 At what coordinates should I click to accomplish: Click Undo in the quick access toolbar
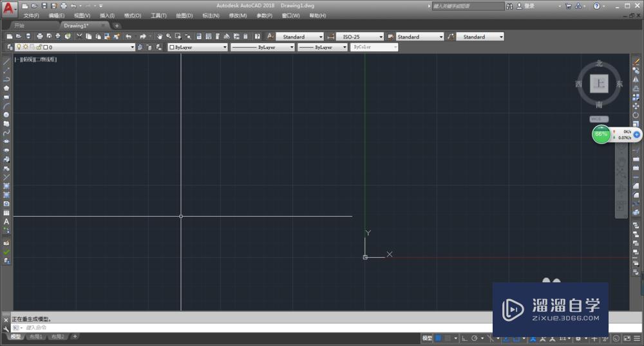click(73, 6)
